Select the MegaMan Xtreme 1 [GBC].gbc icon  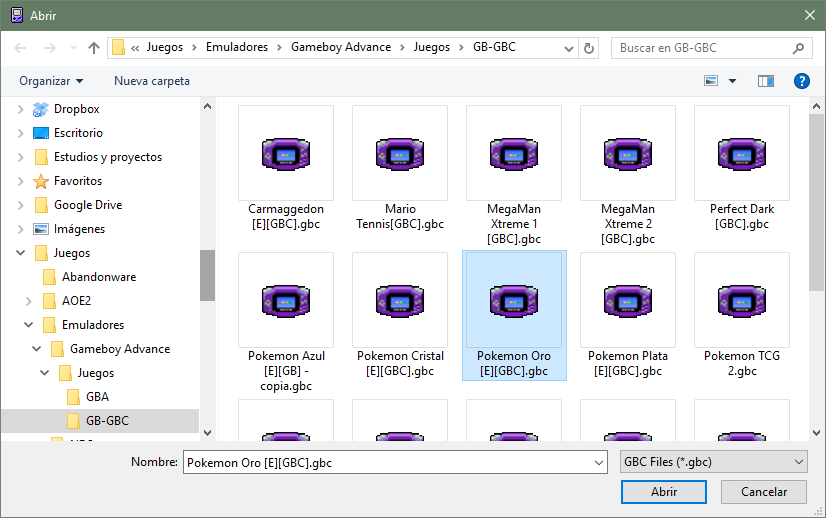514,153
